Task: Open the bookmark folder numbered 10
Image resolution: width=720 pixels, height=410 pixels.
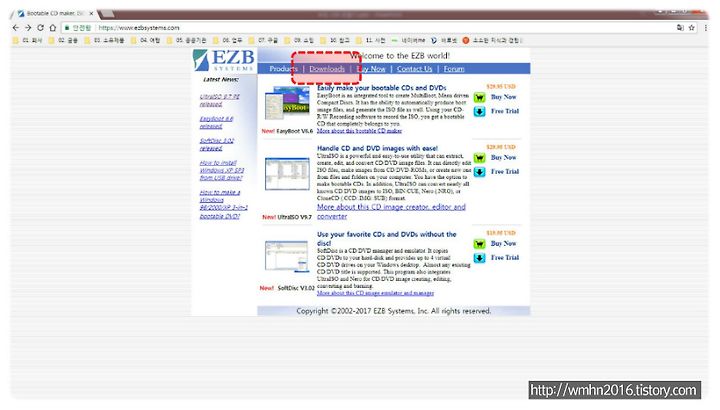Action: pyautogui.click(x=335, y=40)
